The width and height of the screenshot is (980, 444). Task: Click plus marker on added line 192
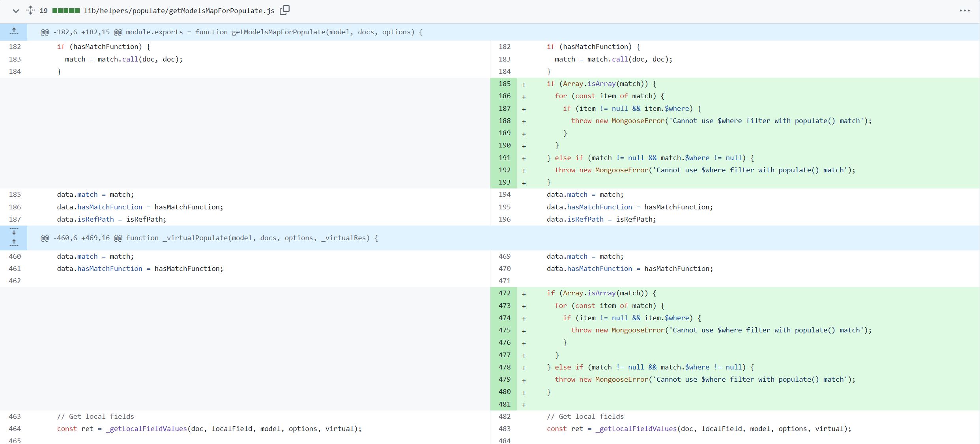[x=524, y=171]
